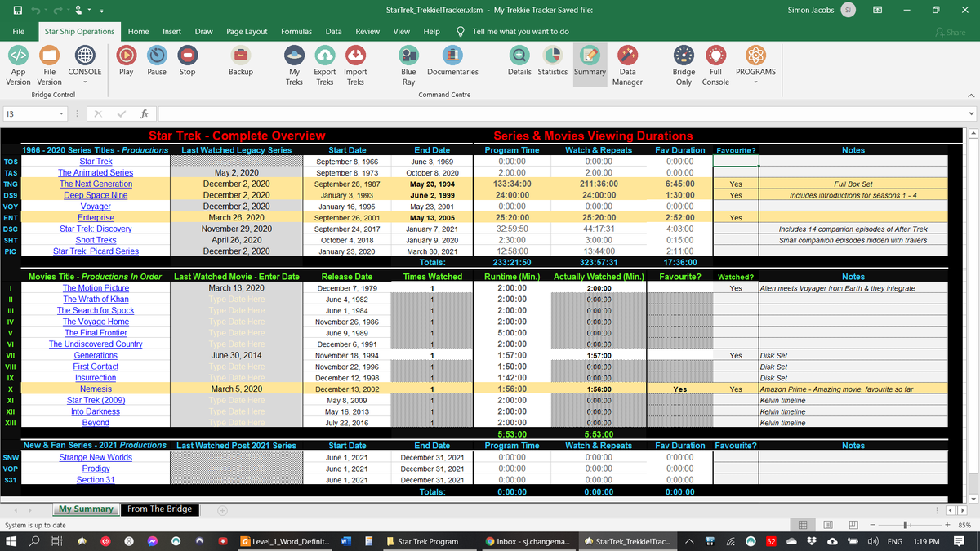Switch to the Home ribbon tab
The image size is (980, 551).
[139, 32]
